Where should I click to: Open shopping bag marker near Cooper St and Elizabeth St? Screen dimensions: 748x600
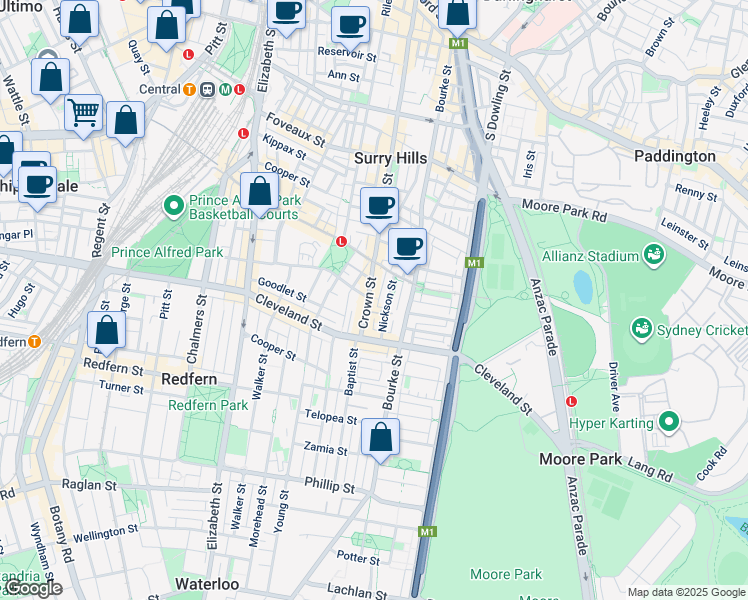(x=259, y=192)
